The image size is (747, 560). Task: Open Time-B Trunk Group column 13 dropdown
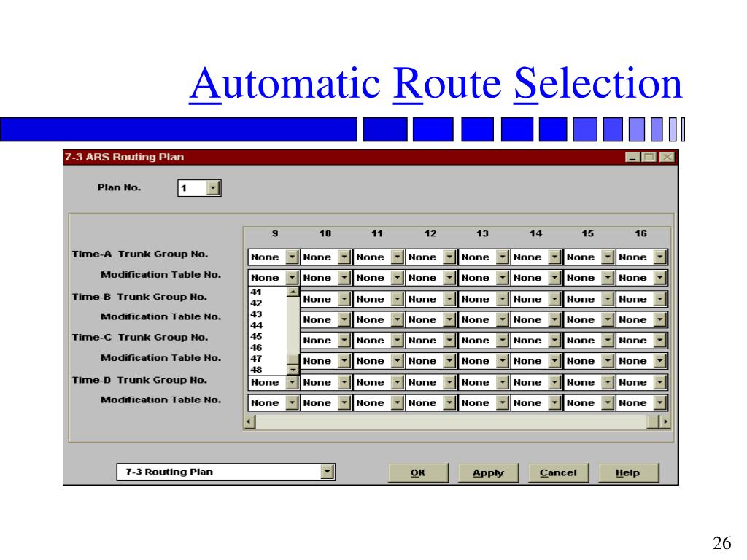[502, 299]
